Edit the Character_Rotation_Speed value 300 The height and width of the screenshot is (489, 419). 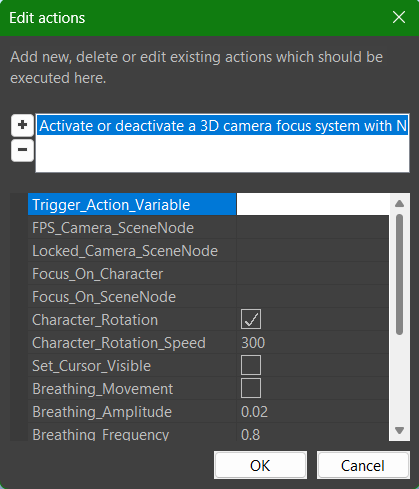pos(313,343)
